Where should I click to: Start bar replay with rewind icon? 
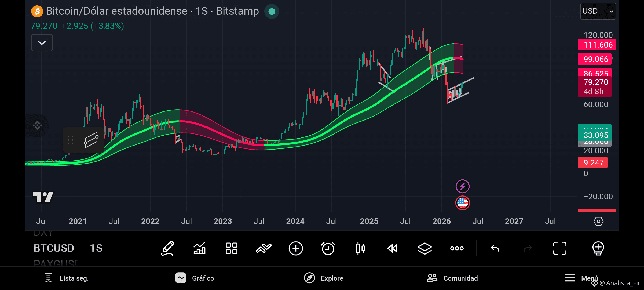tap(393, 248)
